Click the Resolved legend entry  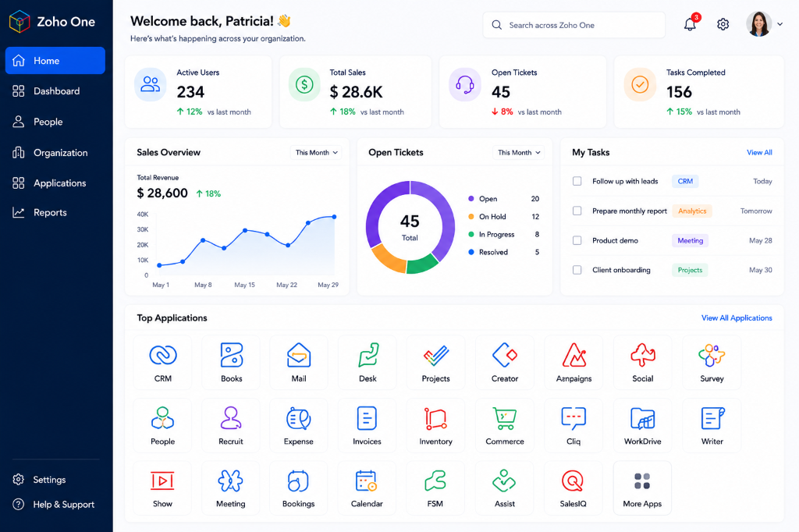coord(503,252)
